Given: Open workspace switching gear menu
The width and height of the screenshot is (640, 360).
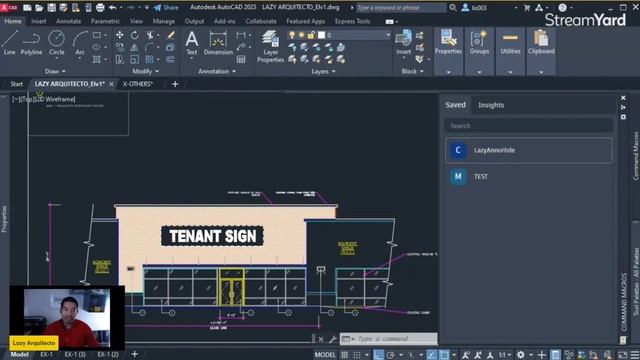Looking at the screenshot, I should click(x=521, y=355).
